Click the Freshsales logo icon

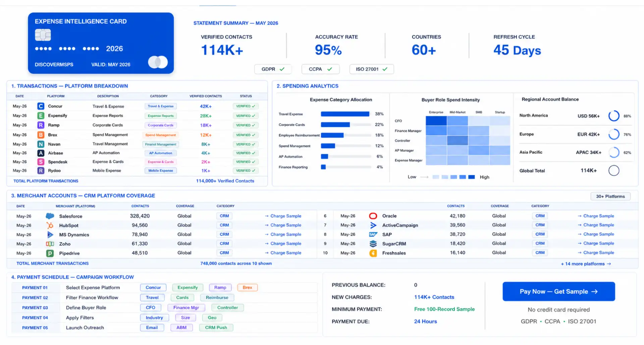[373, 253]
